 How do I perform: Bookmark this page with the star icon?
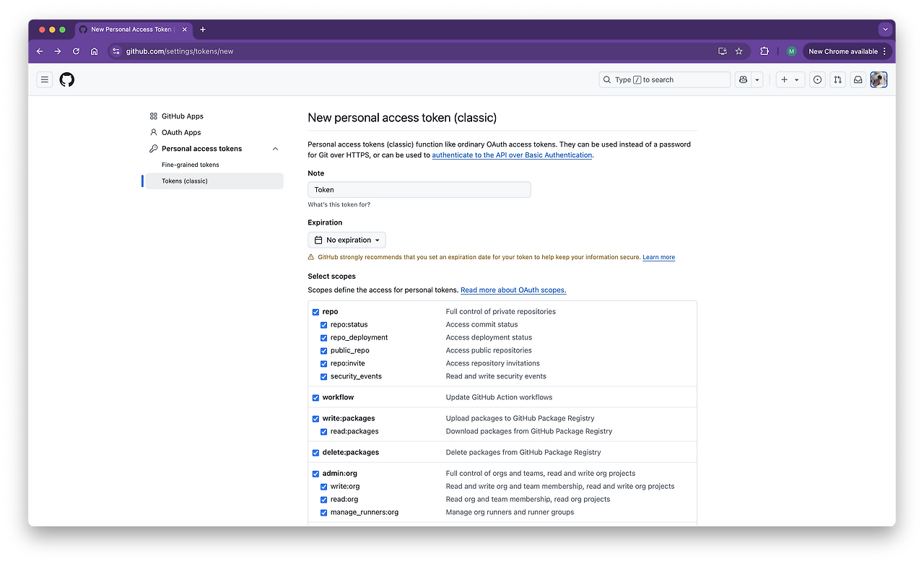pos(738,51)
